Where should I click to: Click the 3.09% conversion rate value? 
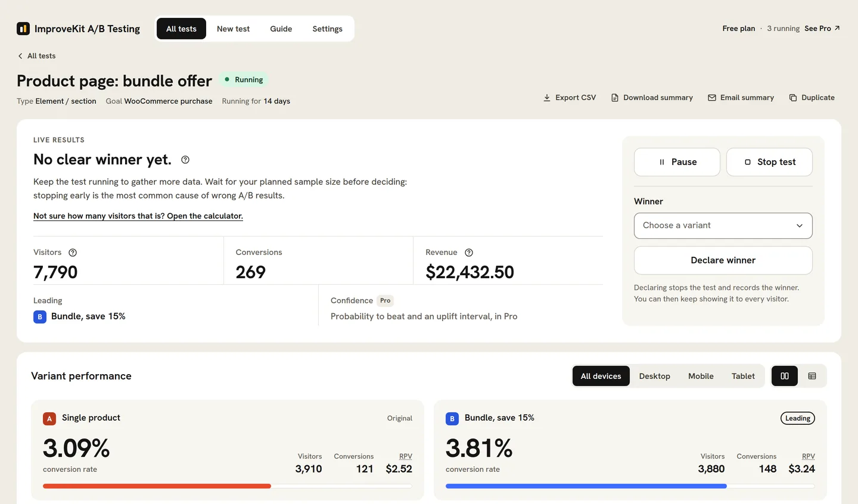tap(76, 448)
